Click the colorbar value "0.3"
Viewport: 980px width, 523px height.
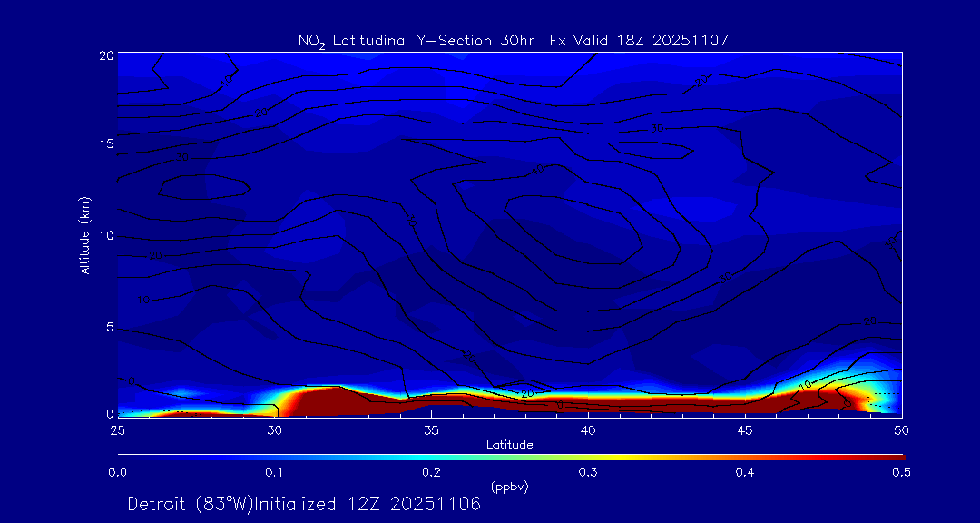tap(588, 473)
